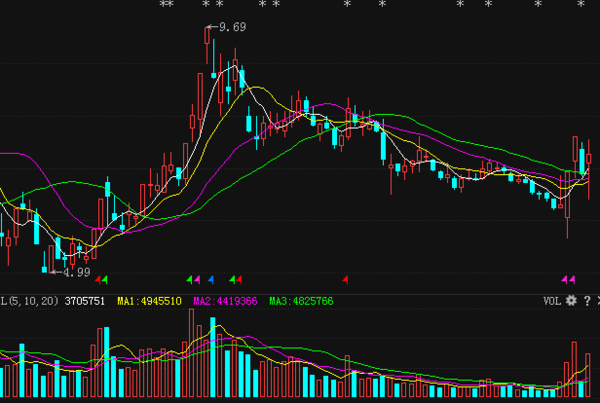The image size is (600, 403).
Task: Click the volume value 3705751
Action: (85, 301)
